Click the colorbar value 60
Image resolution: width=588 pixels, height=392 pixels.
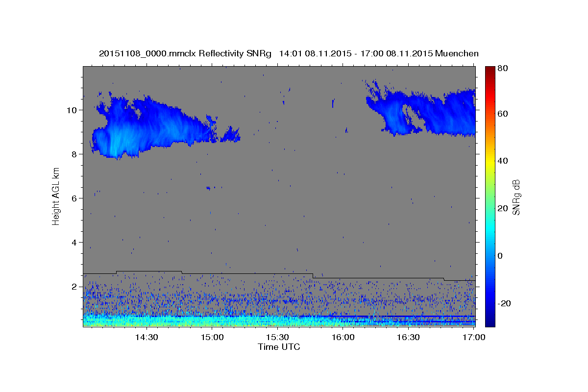click(x=503, y=114)
